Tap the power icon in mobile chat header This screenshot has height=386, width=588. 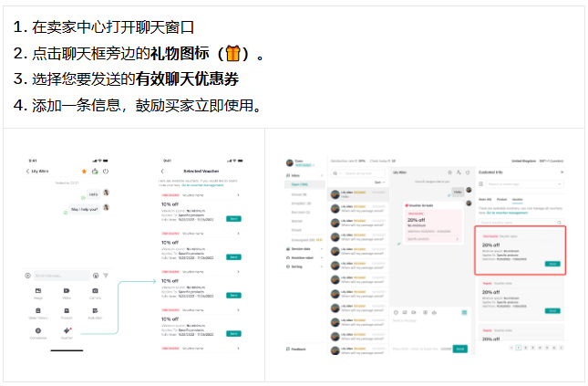(106, 172)
